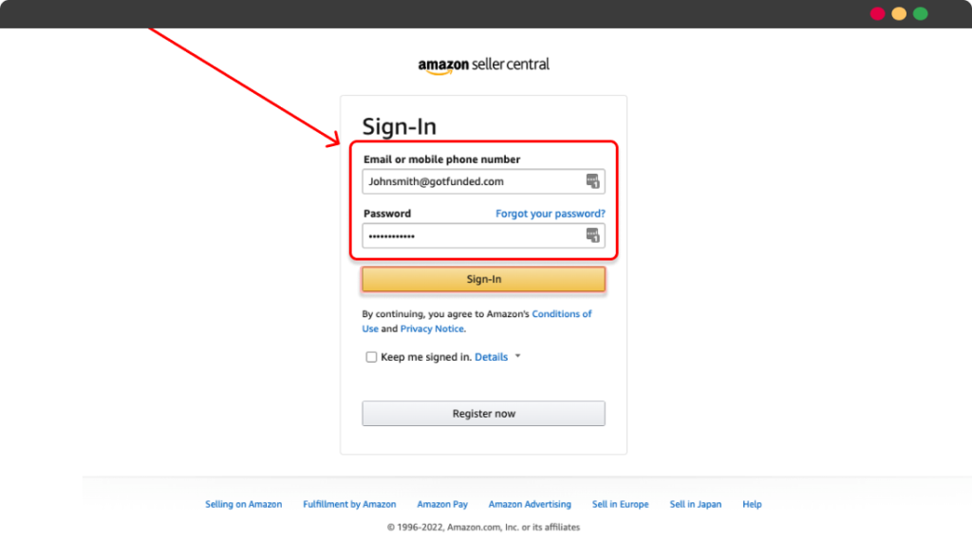
Task: Open the Privacy Notice link
Action: [432, 328]
